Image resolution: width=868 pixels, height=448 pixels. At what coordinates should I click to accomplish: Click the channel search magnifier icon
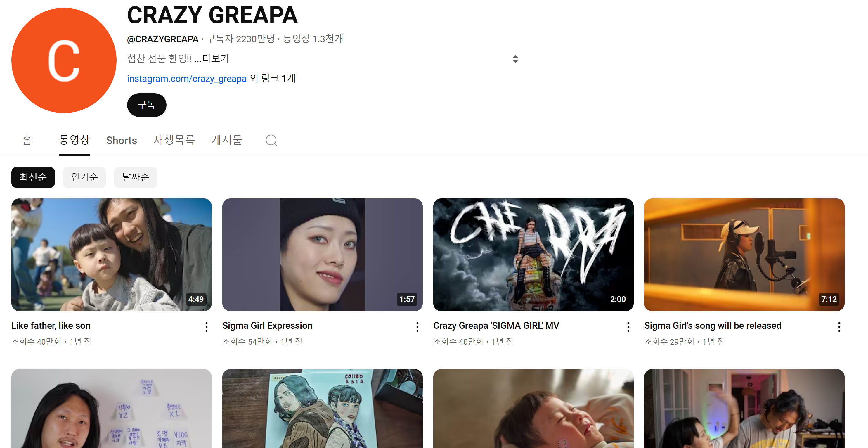point(271,140)
